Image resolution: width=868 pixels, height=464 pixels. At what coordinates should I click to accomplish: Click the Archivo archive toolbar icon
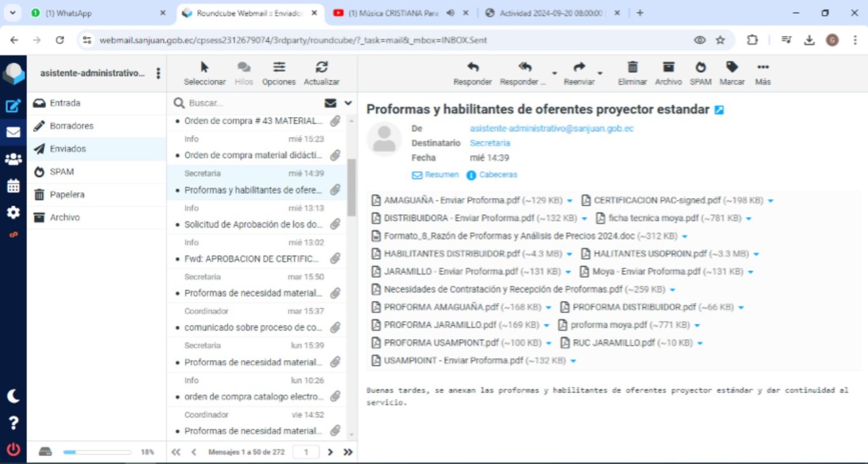[x=668, y=67]
